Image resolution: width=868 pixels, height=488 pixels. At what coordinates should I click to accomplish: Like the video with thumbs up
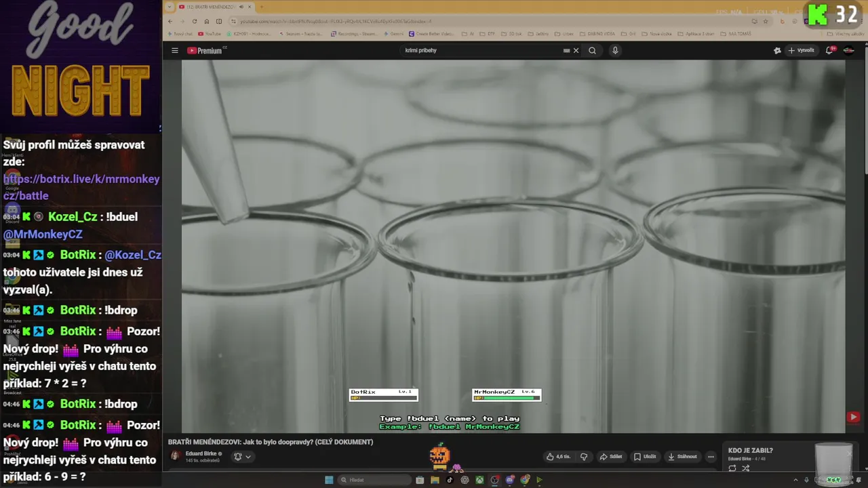point(559,457)
